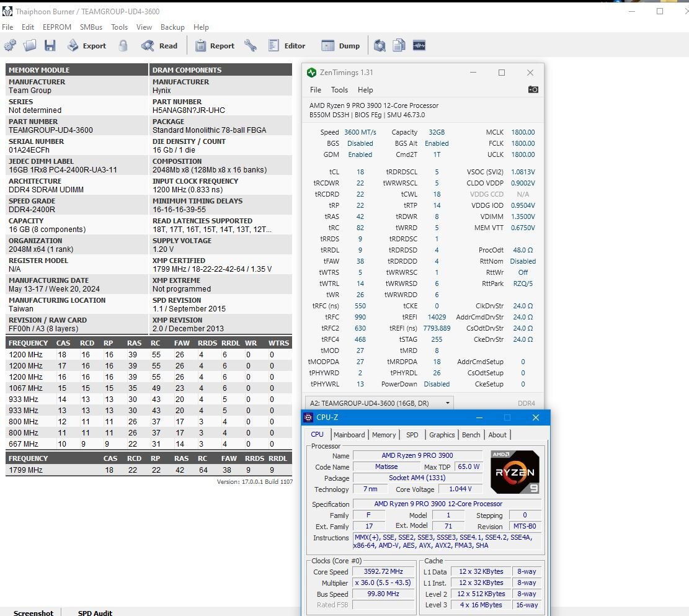Click the Export toolbar button
Viewport: 689px width, 616px height.
pos(87,45)
